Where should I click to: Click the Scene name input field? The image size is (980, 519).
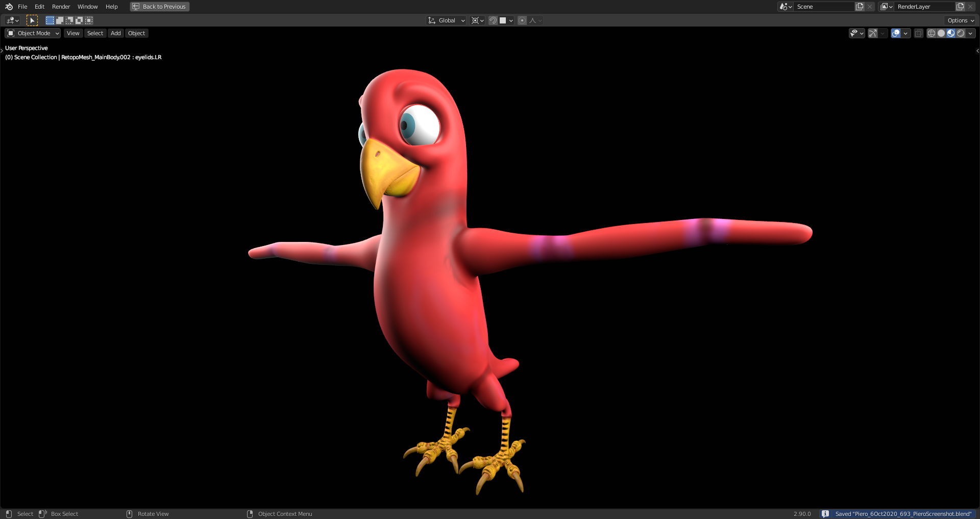click(x=824, y=7)
